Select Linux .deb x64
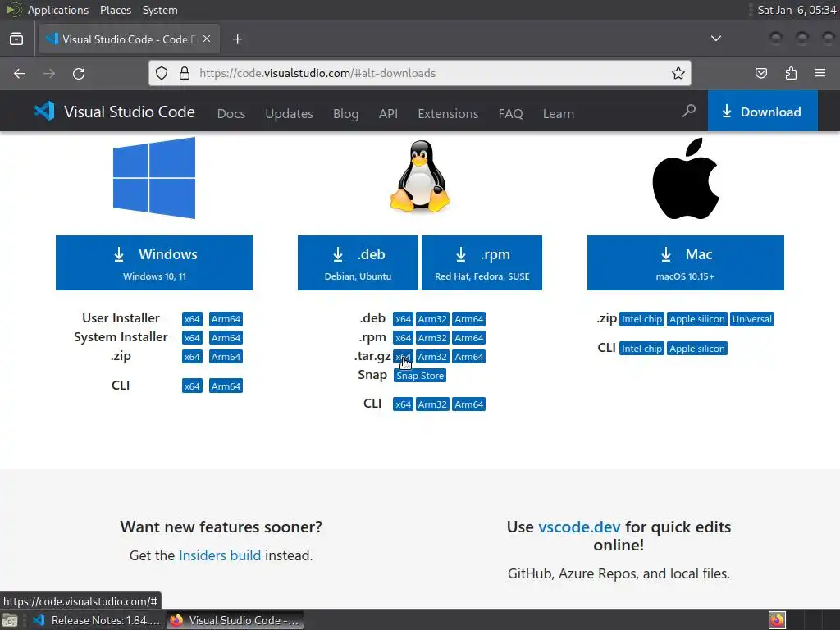This screenshot has width=840, height=630. (x=403, y=319)
